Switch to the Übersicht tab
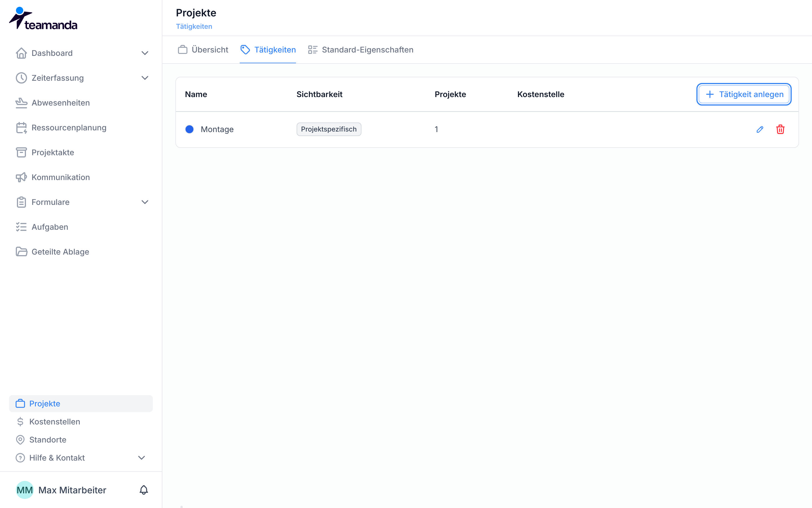 coord(203,50)
